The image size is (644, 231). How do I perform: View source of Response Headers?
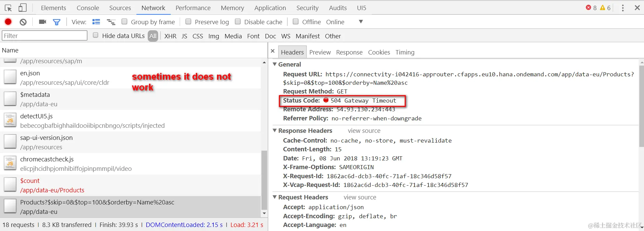click(x=364, y=130)
